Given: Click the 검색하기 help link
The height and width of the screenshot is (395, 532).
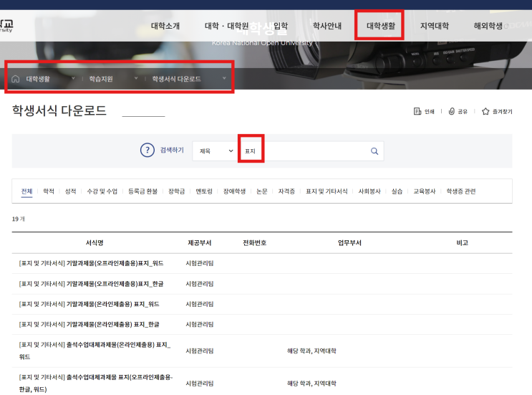Looking at the screenshot, I should tap(172, 150).
